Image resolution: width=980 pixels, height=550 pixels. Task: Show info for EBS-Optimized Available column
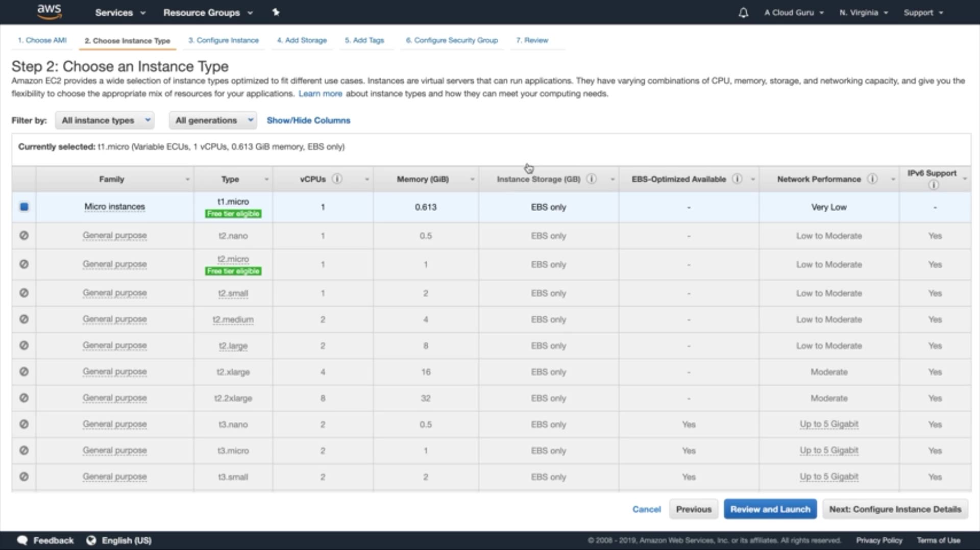pyautogui.click(x=737, y=179)
